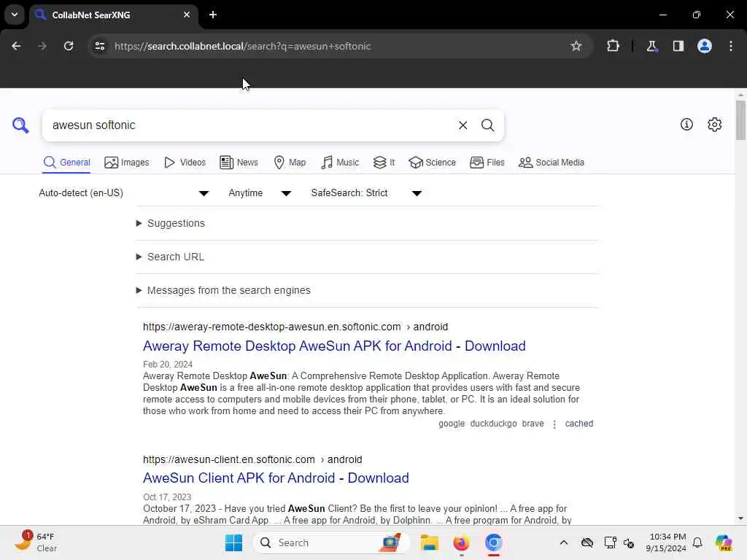The image size is (747, 560).
Task: Go back with the browser back arrow
Action: (x=16, y=46)
